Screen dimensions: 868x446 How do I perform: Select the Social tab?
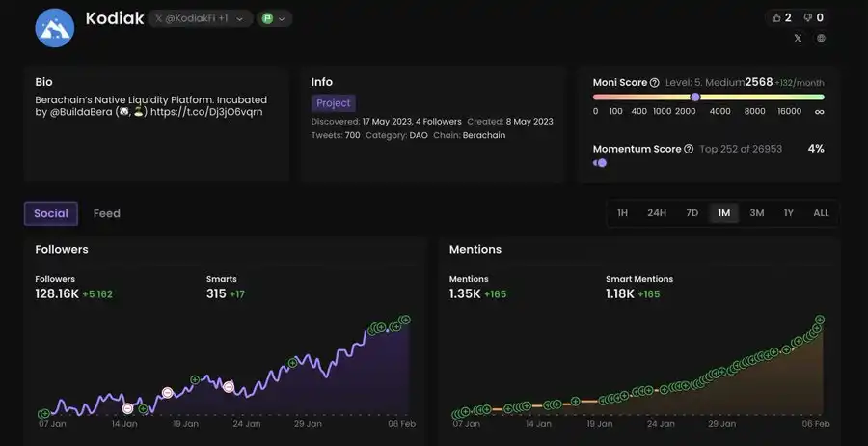click(x=51, y=213)
